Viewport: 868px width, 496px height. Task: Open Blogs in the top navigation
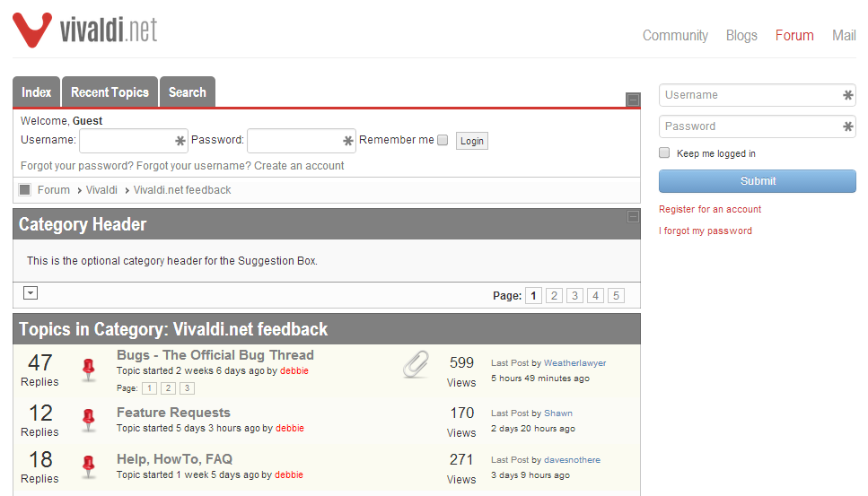pos(741,36)
